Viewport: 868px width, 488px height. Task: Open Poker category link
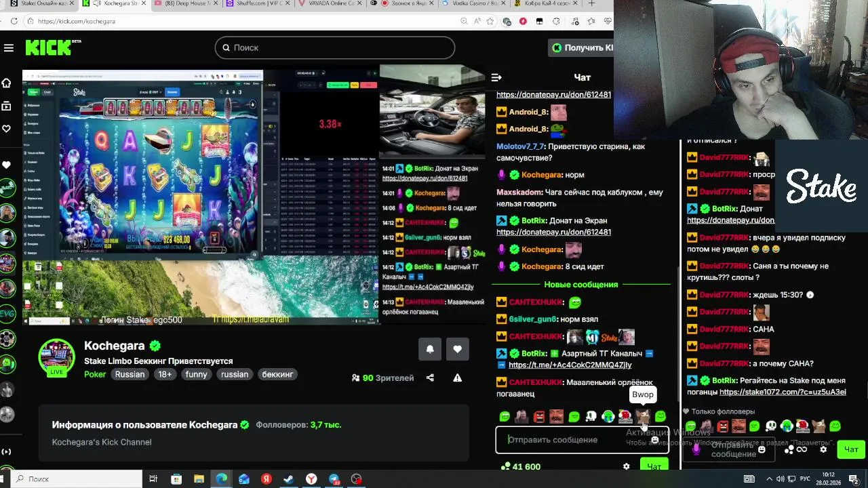pyautogui.click(x=95, y=374)
